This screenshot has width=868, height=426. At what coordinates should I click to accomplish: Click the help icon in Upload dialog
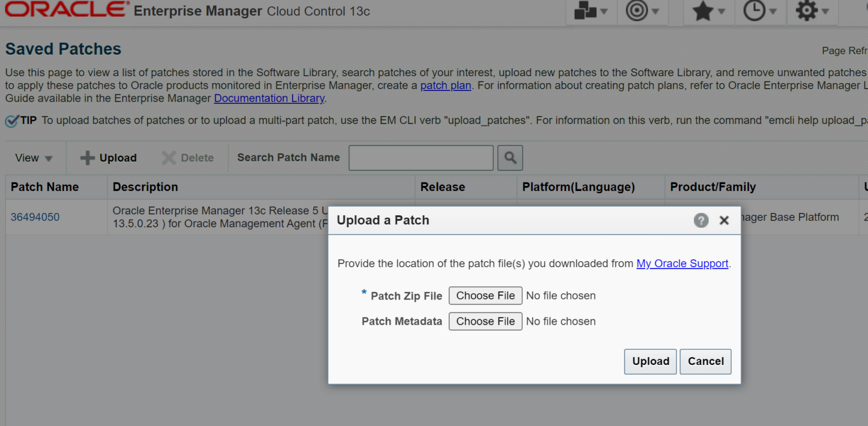(701, 220)
